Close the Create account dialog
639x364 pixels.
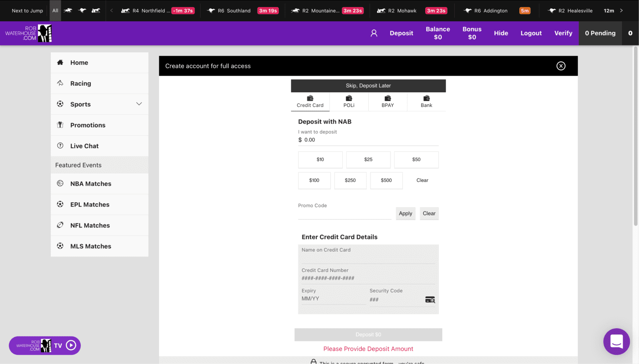[561, 66]
